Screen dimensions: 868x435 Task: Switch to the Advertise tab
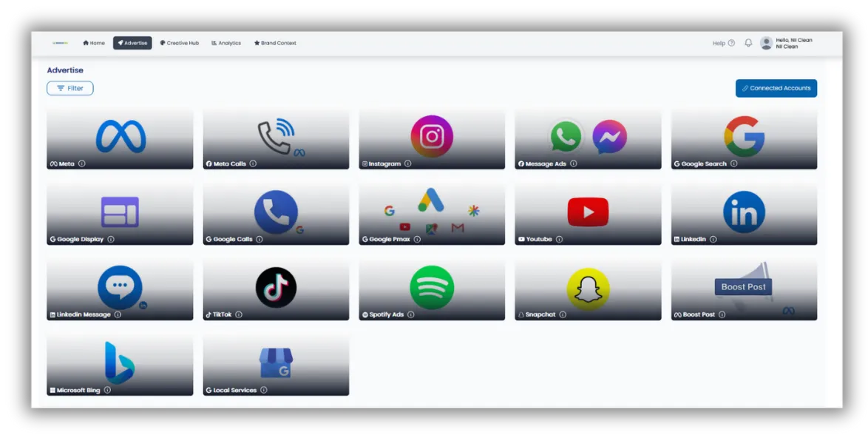pyautogui.click(x=132, y=43)
